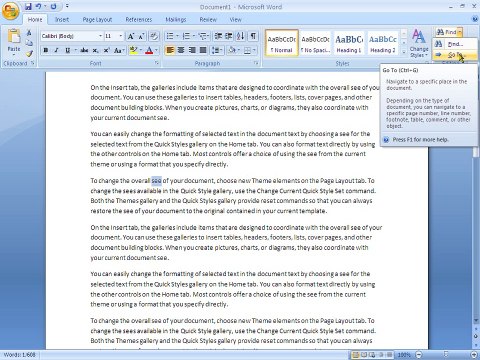Image resolution: width=480 pixels, height=360 pixels.
Task: Switch to the Page Layout tab
Action: point(97,20)
